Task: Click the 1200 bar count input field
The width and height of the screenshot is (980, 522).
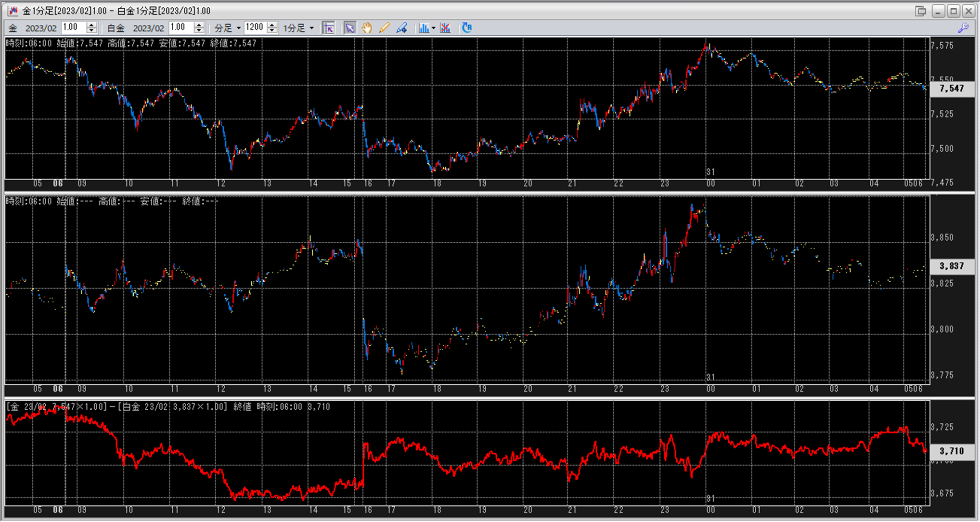Action: [255, 28]
